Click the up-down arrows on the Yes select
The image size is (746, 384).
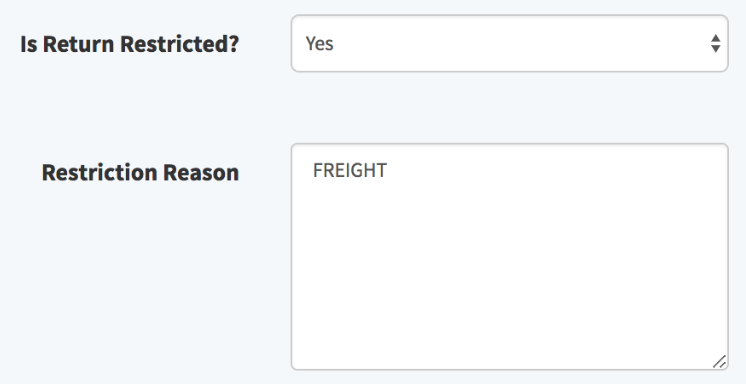[716, 43]
